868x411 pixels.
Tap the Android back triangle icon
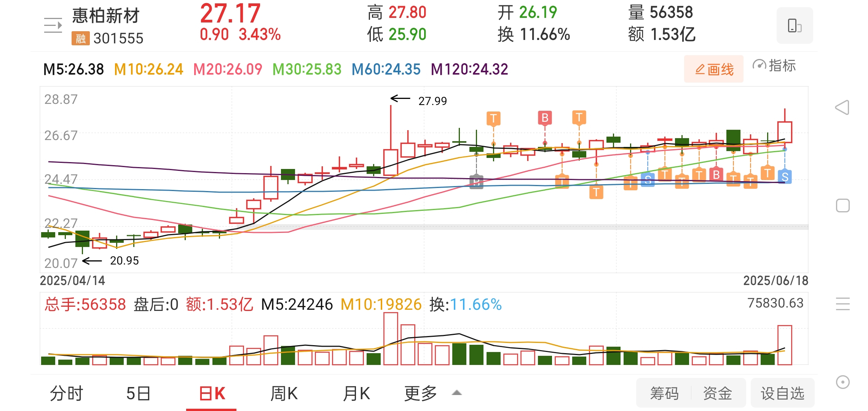coord(842,108)
